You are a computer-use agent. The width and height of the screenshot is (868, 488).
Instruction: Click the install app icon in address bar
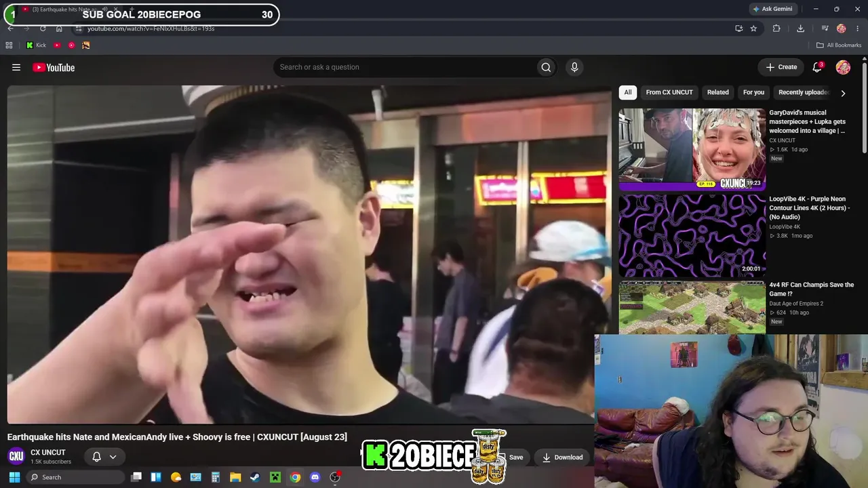[739, 28]
